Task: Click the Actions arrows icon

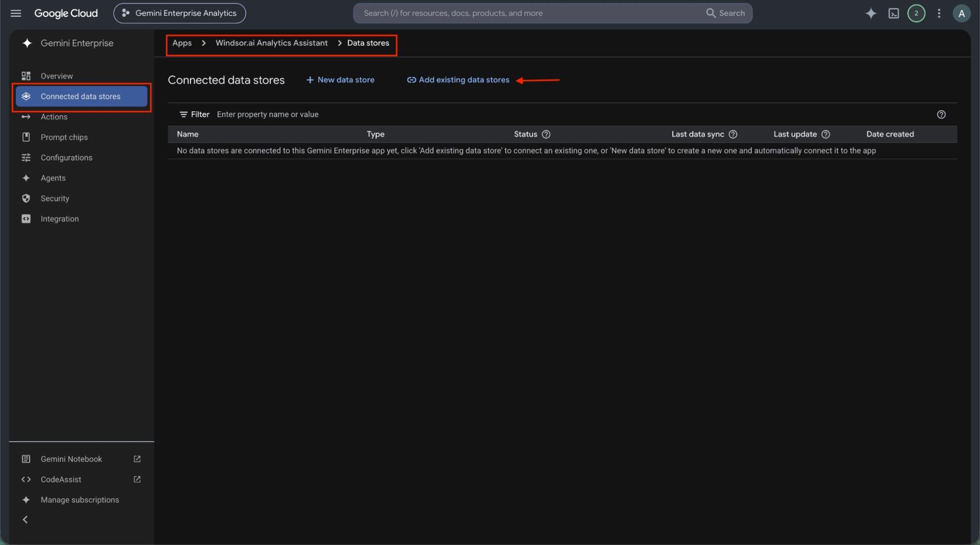Action: pyautogui.click(x=26, y=117)
